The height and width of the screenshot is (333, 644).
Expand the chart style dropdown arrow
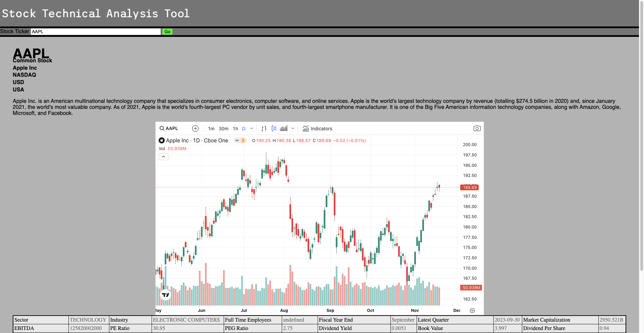coord(293,128)
